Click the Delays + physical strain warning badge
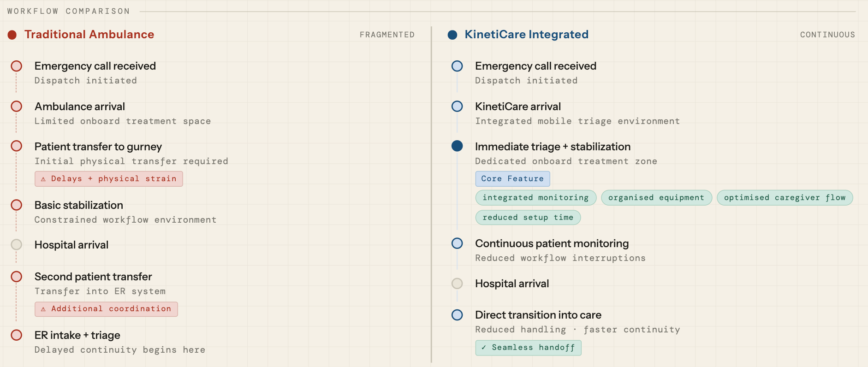868x367 pixels. [x=109, y=179]
